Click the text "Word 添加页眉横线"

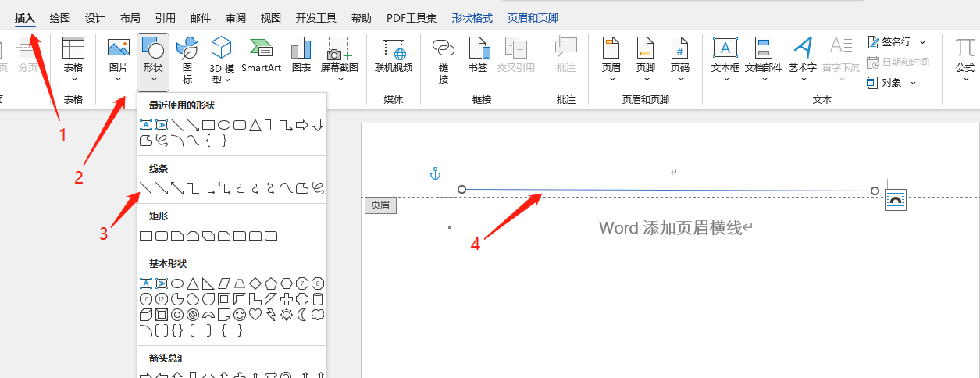pos(670,227)
